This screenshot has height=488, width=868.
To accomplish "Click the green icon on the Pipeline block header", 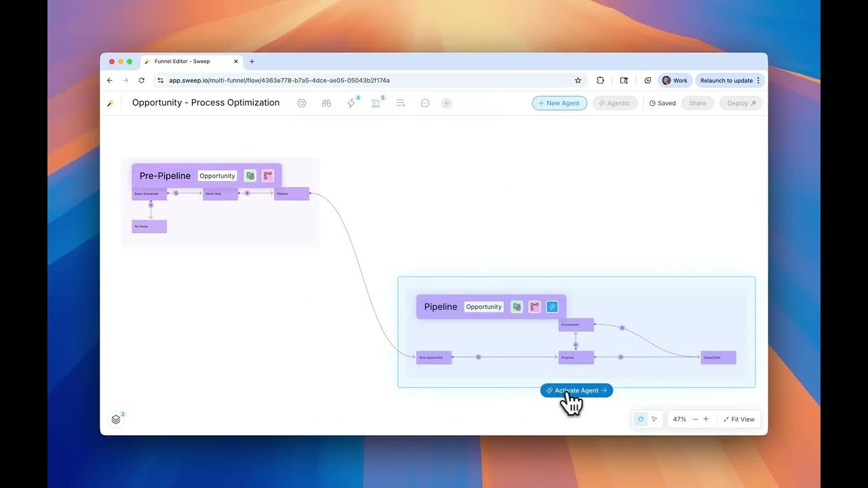I will pyautogui.click(x=517, y=306).
